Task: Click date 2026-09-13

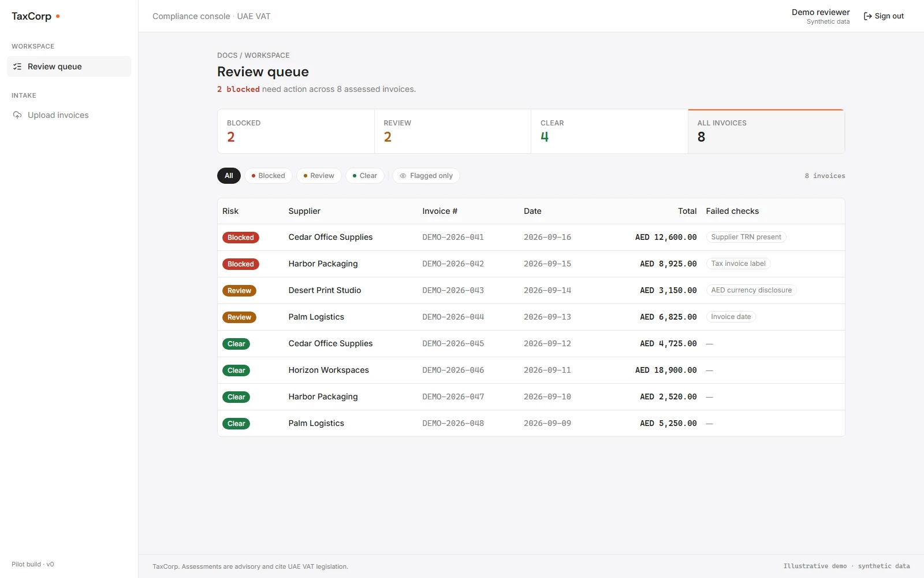Action: click(x=547, y=317)
